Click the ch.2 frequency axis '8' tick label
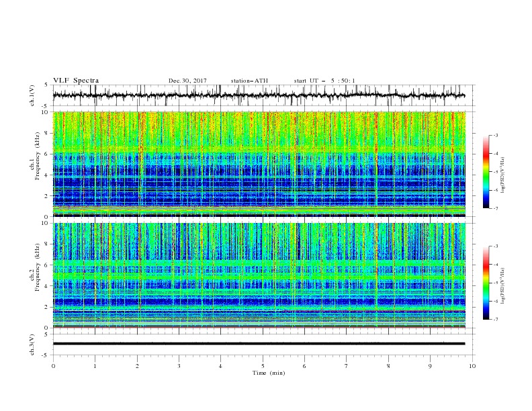The height and width of the screenshot is (411, 532). click(47, 244)
